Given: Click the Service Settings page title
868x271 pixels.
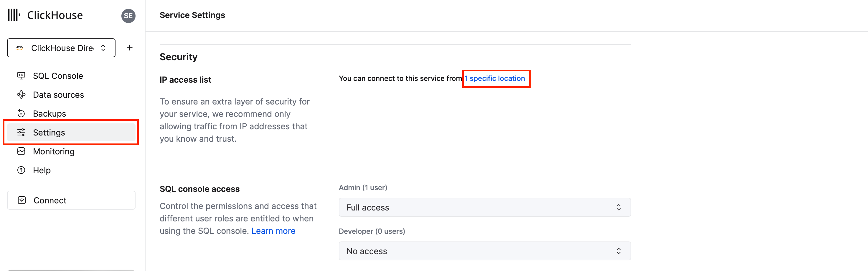Looking at the screenshot, I should (192, 15).
